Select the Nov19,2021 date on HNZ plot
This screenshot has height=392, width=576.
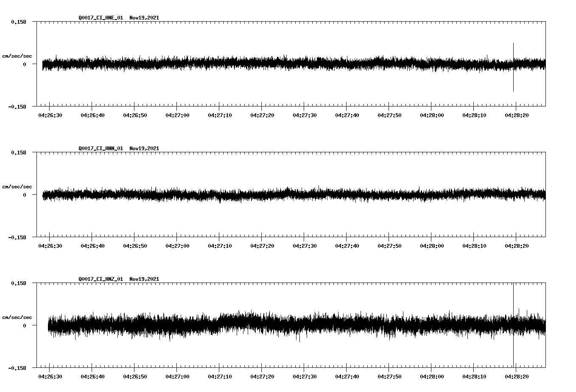pos(144,279)
